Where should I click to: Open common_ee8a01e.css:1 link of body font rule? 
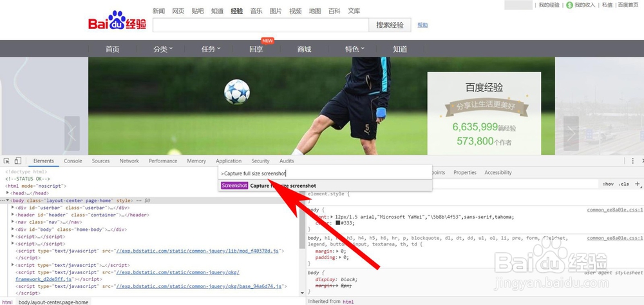615,210
